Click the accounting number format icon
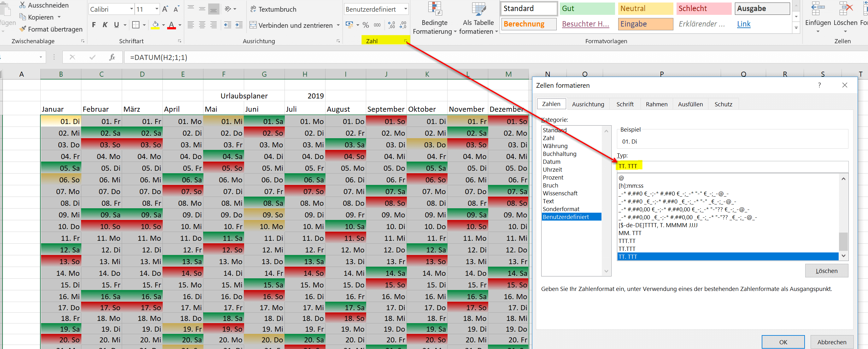 (x=349, y=25)
